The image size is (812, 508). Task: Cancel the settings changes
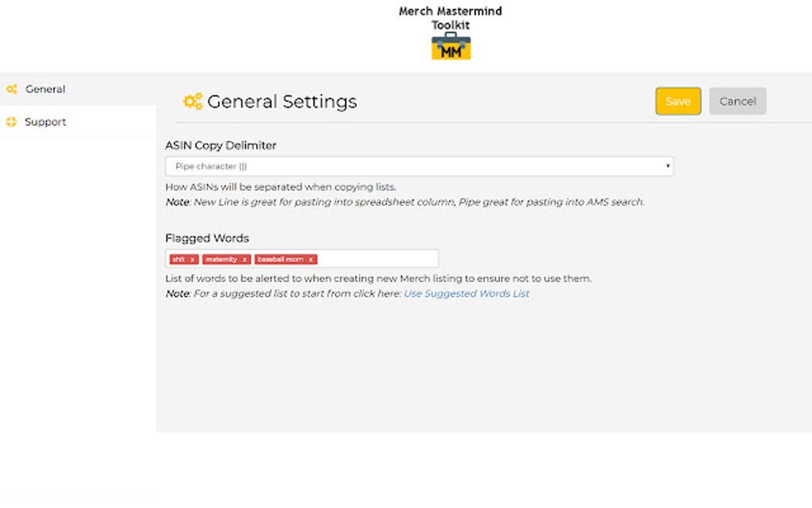click(x=737, y=101)
